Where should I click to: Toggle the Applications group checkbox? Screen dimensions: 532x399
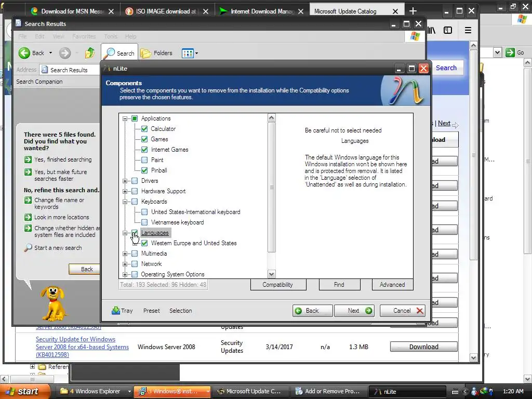tap(135, 118)
